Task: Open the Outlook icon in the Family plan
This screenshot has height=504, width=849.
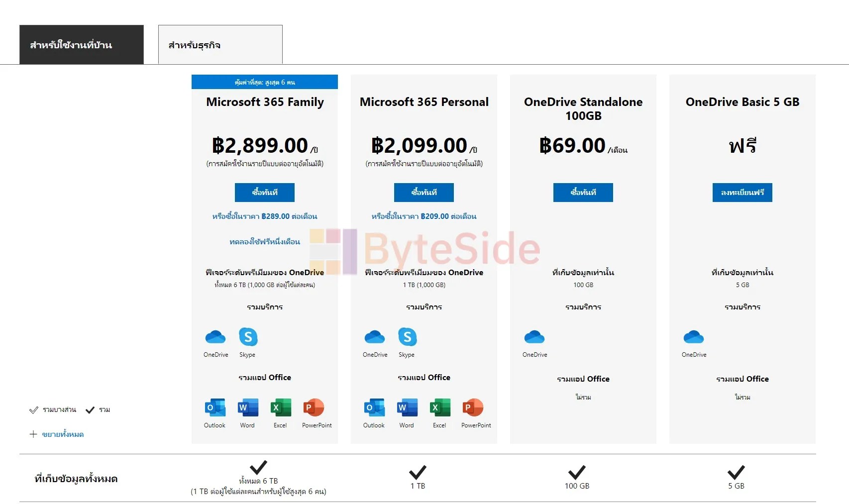Action: tap(214, 408)
